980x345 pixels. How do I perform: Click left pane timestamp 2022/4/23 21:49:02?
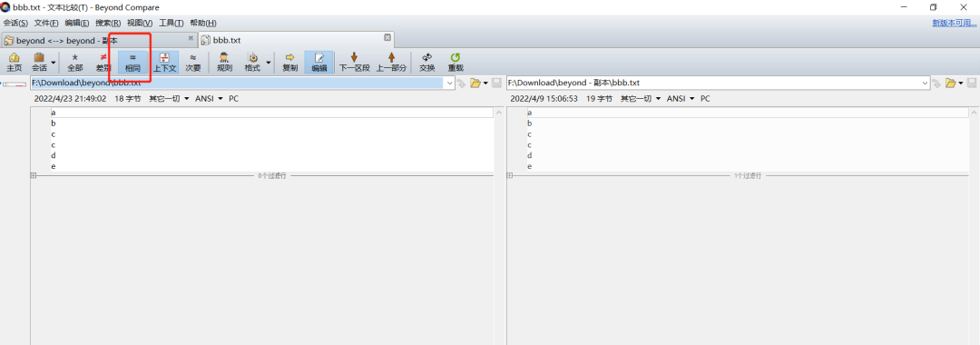70,99
